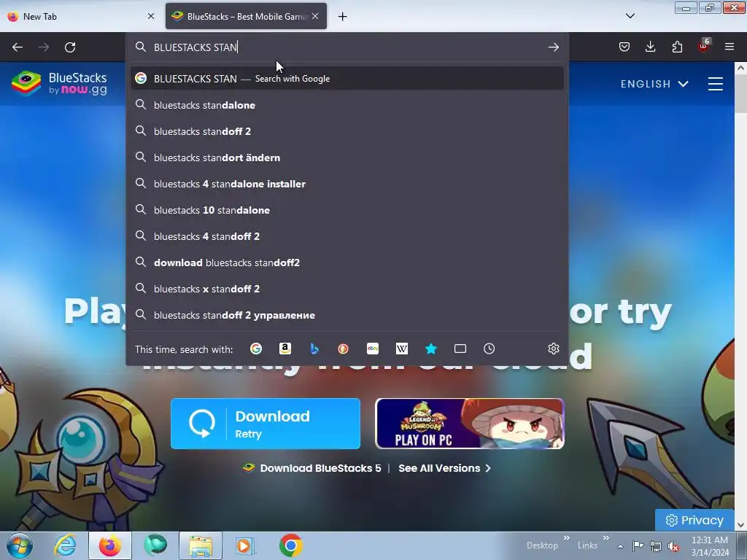Show hidden tray icons arrow
Screen dimensions: 747x560
click(620, 545)
